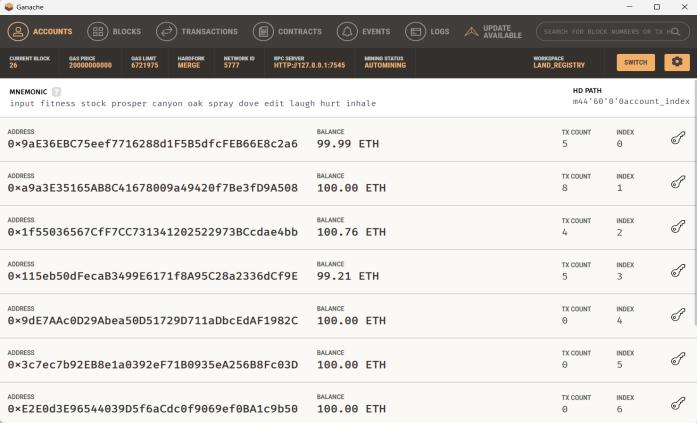Select address 0xa9a3E35165AB8C41678009a49420f7Be3fD9A508
This screenshot has width=697, height=423.
(x=152, y=188)
